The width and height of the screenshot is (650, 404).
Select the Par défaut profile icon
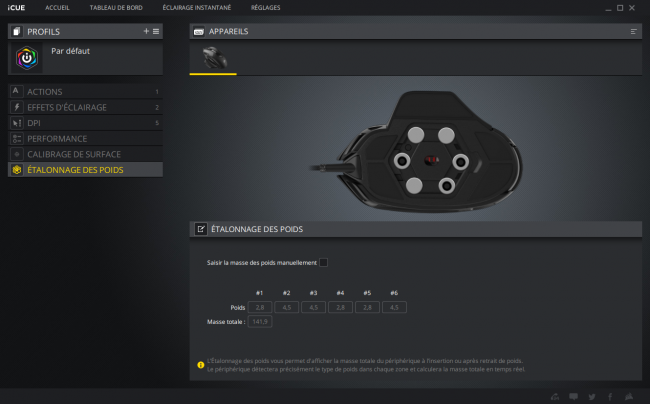click(27, 58)
